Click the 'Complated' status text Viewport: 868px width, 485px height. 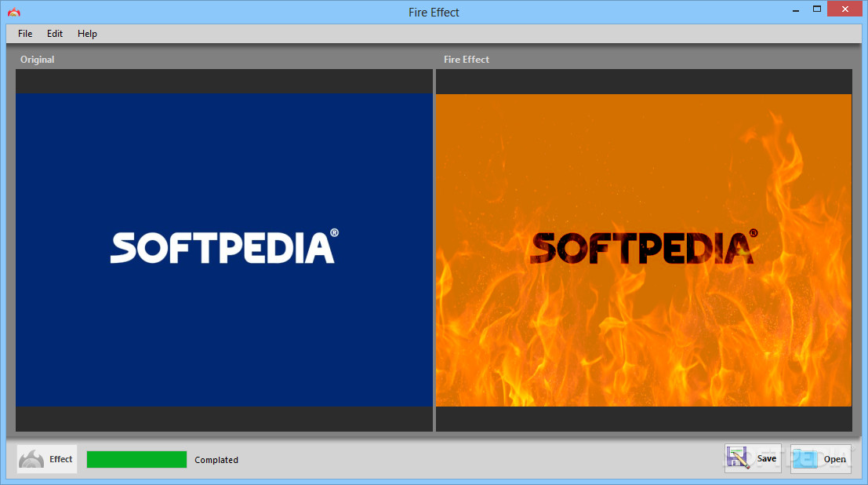click(x=216, y=460)
